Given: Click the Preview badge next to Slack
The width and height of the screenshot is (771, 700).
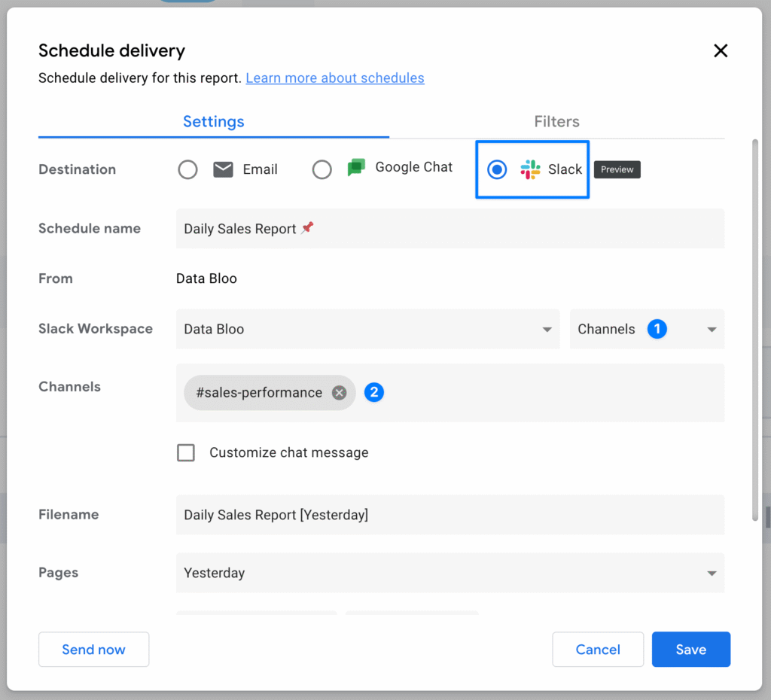Looking at the screenshot, I should pos(617,169).
